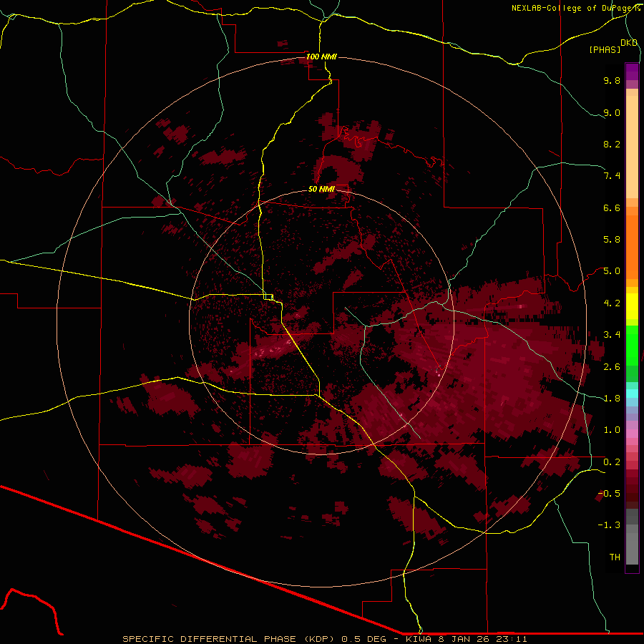The height and width of the screenshot is (644, 644).
Task: Click the yellow segment of the color bar
Action: click(632, 306)
